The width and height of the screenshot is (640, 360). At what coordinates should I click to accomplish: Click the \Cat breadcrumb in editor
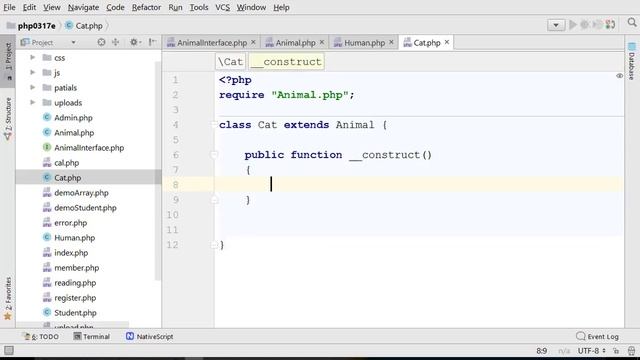point(231,62)
